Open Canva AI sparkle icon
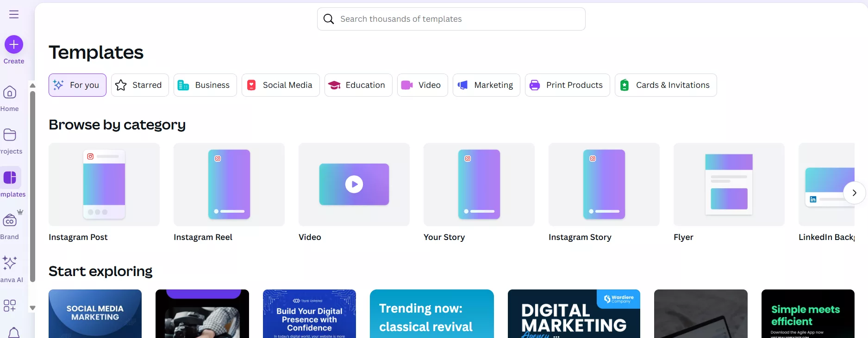This screenshot has height=338, width=868. tap(10, 263)
